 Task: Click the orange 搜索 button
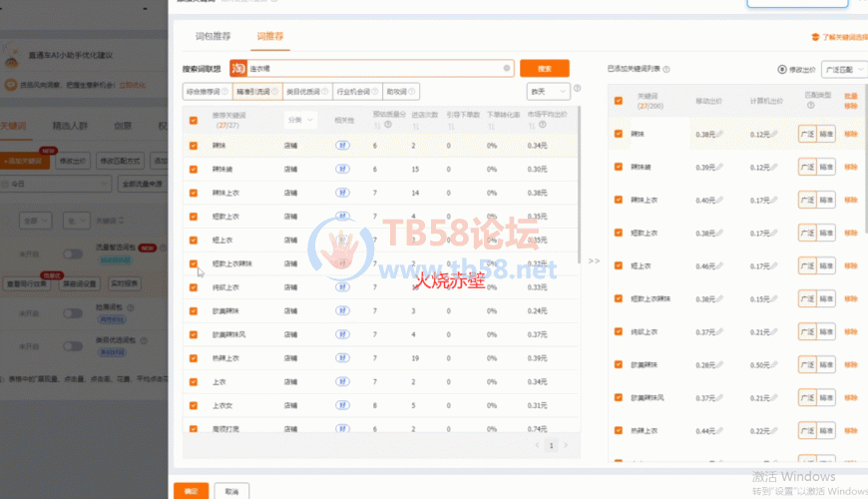[x=544, y=69]
